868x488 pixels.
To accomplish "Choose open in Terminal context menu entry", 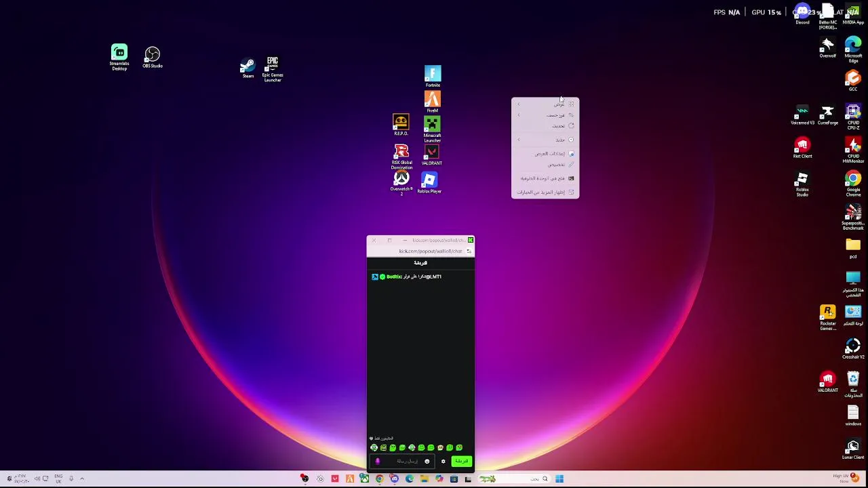I will coord(545,178).
